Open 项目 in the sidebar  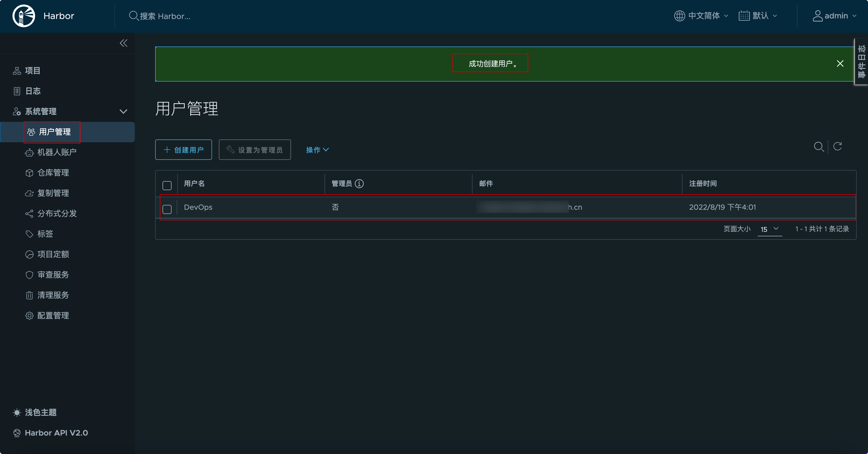click(x=32, y=71)
